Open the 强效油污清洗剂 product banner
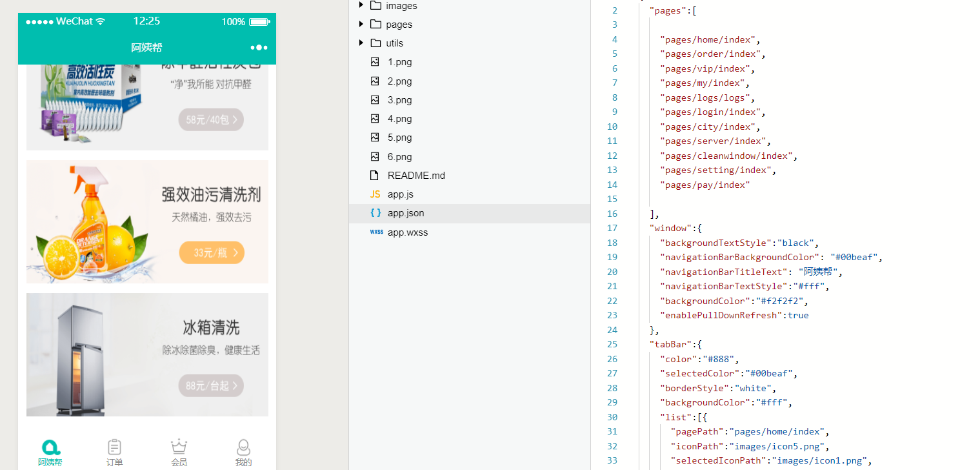Screen dimensions: 980x470 pyautogui.click(x=147, y=221)
